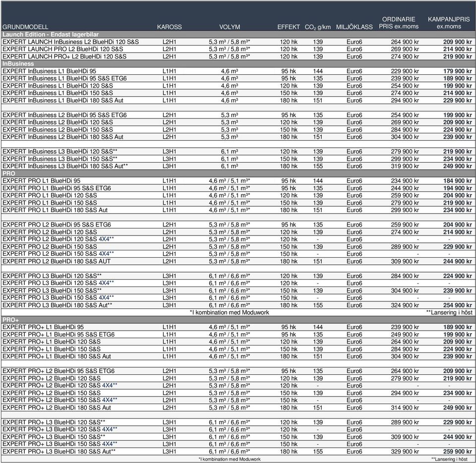
Task: Click the campaign price 179 900 kr
Action: point(458,71)
